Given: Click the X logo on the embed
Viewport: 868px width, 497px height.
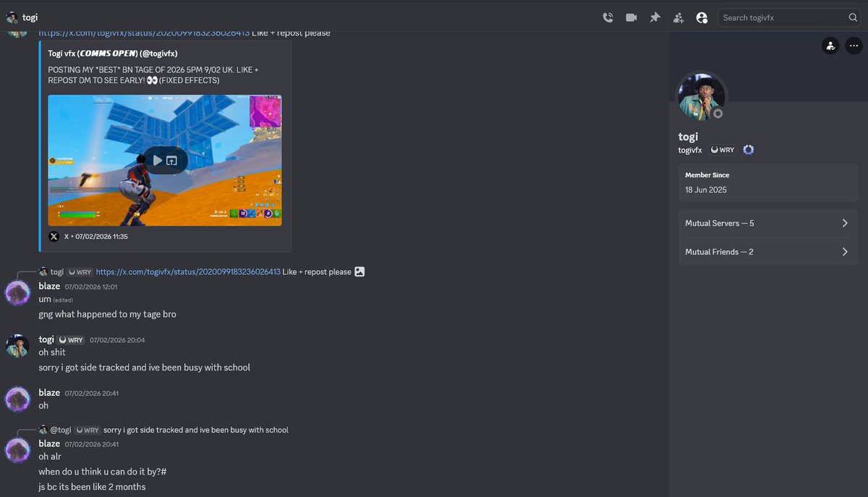Looking at the screenshot, I should tap(54, 236).
